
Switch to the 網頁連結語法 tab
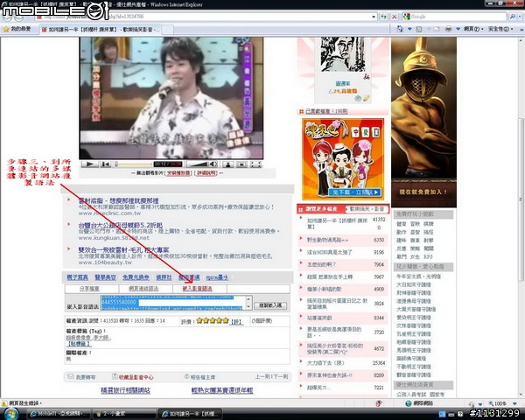tap(143, 289)
